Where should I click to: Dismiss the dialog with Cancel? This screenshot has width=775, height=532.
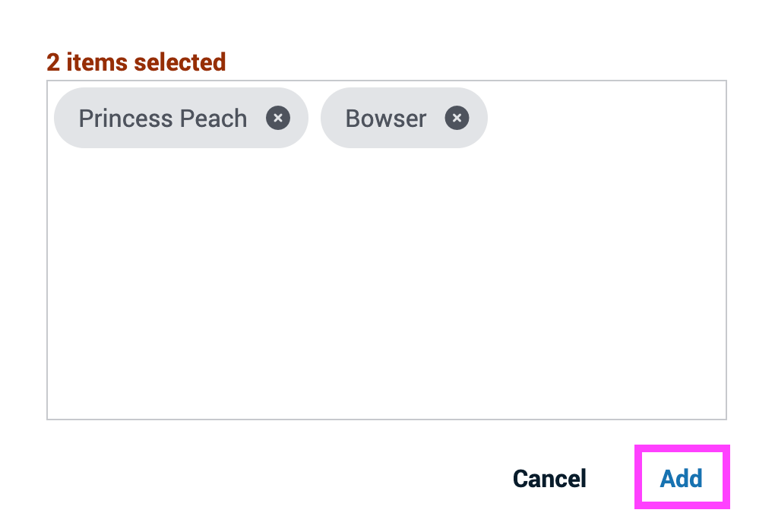pyautogui.click(x=549, y=479)
